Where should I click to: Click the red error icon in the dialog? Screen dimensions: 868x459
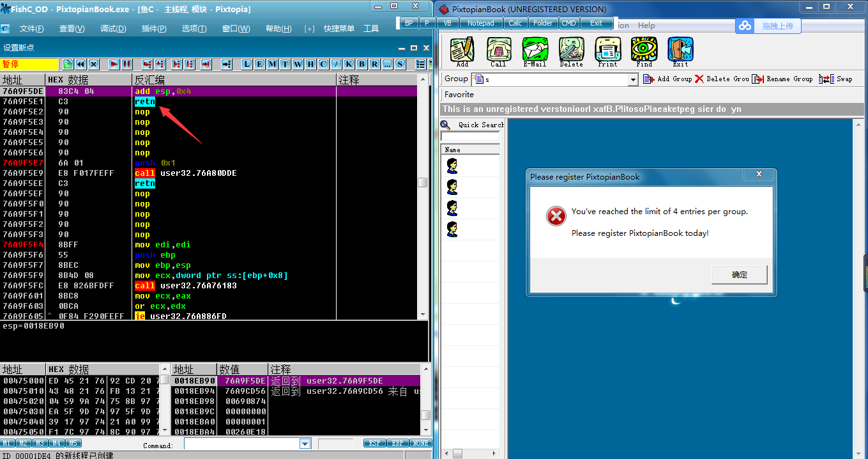(556, 217)
